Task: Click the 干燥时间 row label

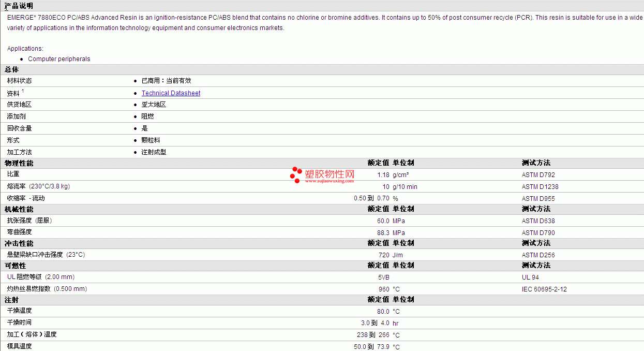Action: (19, 323)
